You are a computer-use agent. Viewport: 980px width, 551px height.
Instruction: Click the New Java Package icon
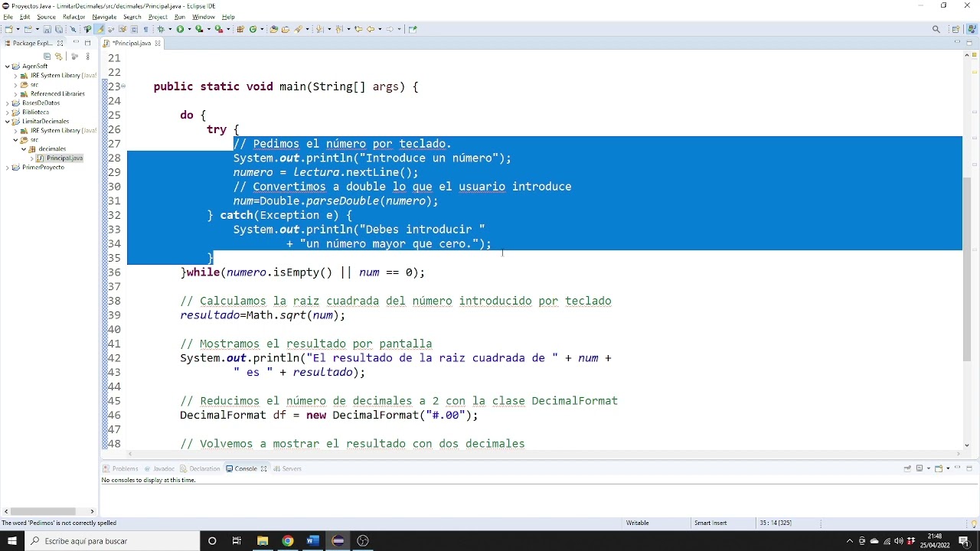click(x=240, y=29)
